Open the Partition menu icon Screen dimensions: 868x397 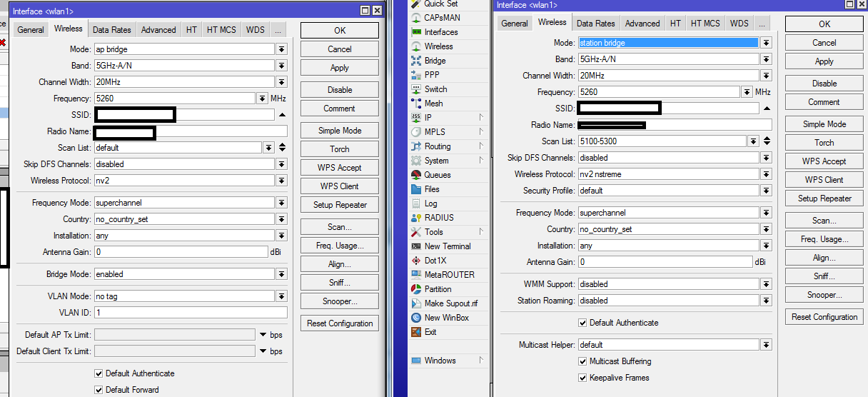tap(417, 289)
